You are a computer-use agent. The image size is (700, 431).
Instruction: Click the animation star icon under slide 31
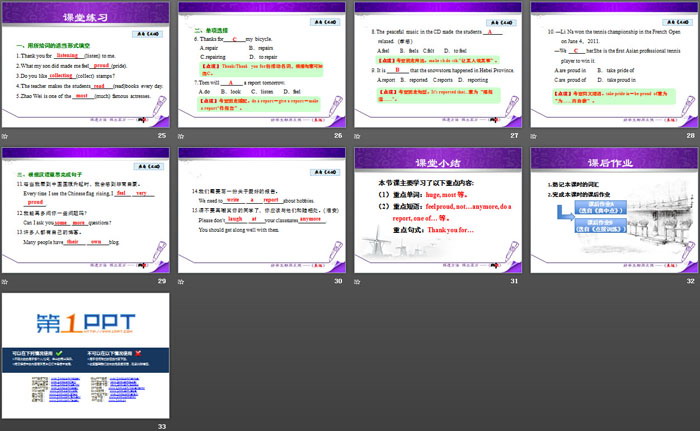(x=359, y=282)
